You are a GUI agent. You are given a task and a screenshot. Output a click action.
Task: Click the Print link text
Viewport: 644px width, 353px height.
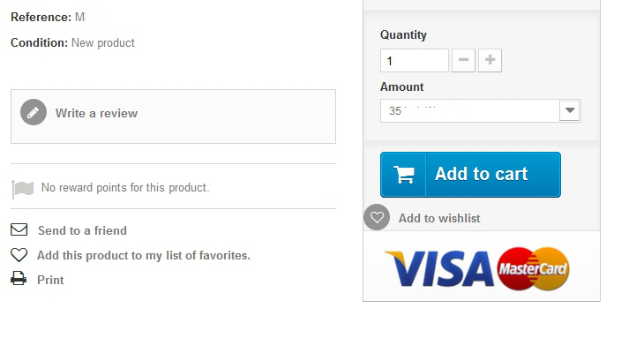[x=50, y=280]
